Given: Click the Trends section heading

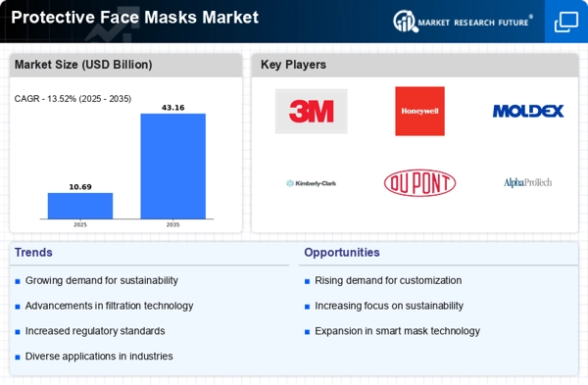Looking at the screenshot, I should pyautogui.click(x=33, y=253).
